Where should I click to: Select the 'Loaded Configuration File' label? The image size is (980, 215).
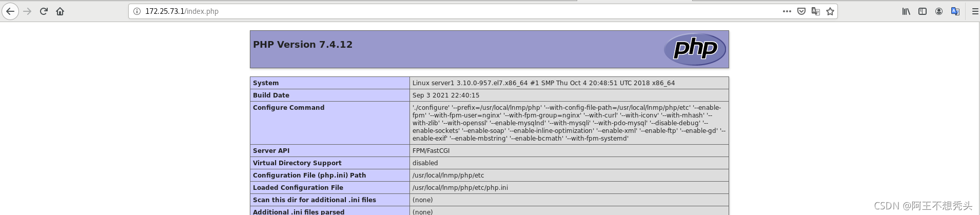[298, 188]
